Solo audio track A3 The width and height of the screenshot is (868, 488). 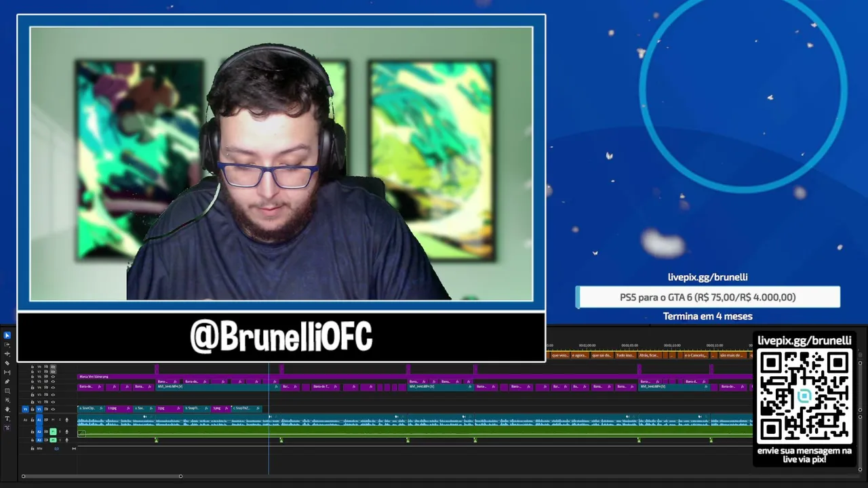click(x=60, y=440)
